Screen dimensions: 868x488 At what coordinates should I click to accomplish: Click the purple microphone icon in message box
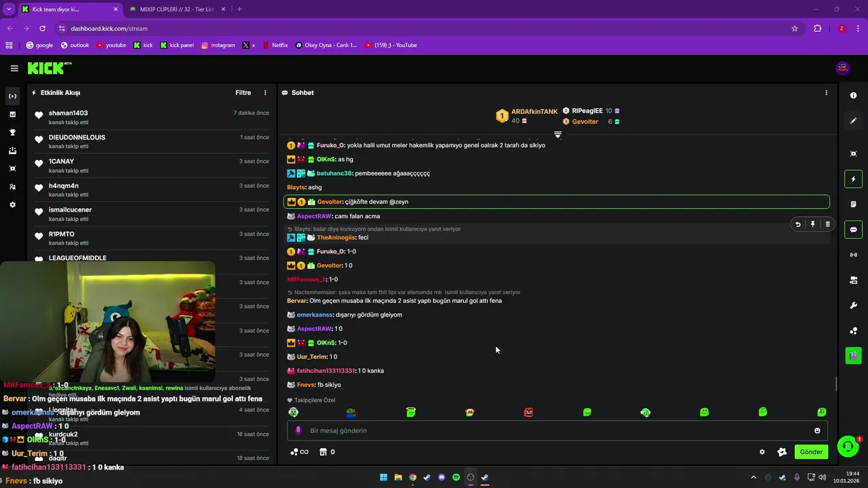tap(298, 430)
